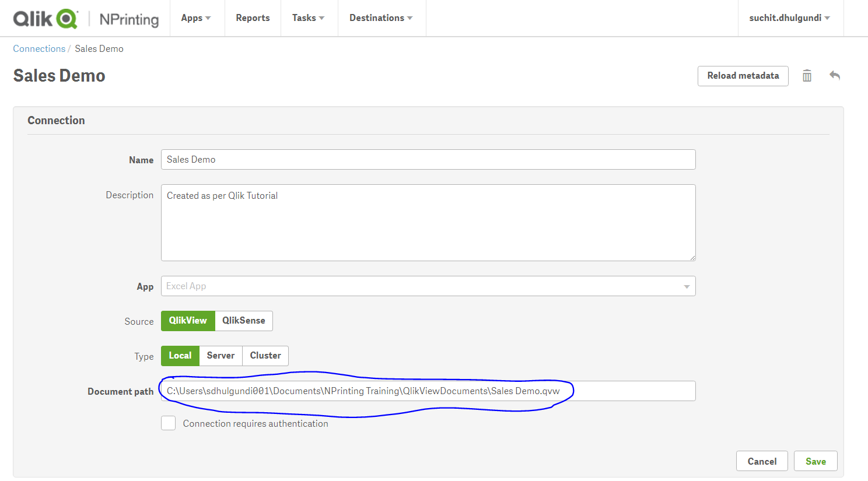Click the Sales Demo page heading
This screenshot has width=868, height=481.
(x=59, y=76)
